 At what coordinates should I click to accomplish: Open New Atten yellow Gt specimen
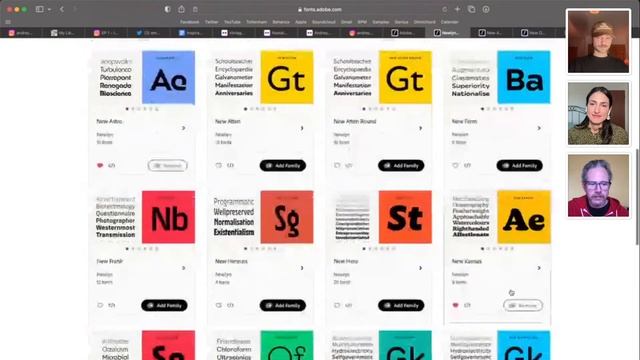click(x=287, y=77)
